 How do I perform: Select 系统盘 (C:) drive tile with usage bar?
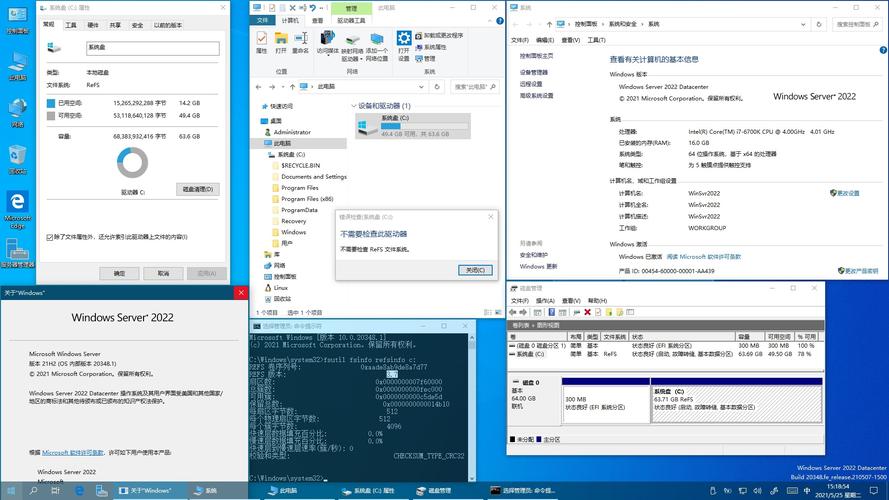coord(413,126)
